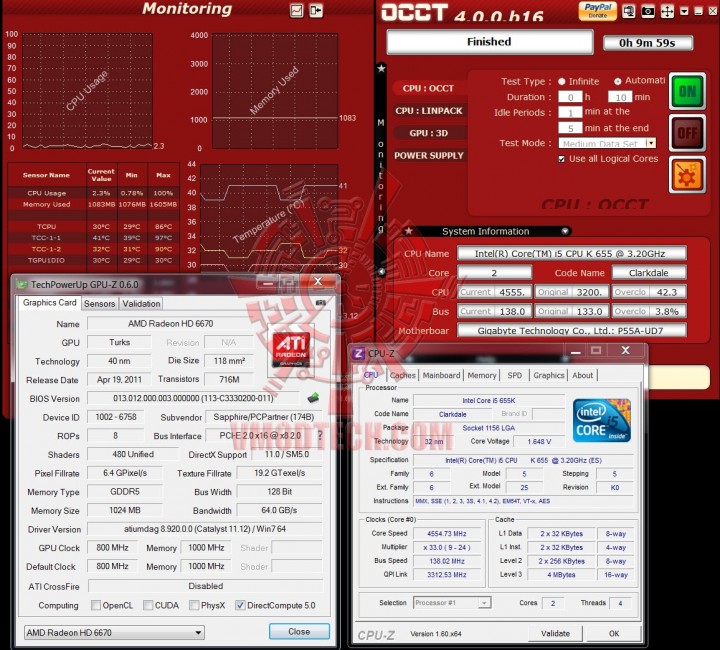Stop the test with the red OFF button

click(687, 133)
